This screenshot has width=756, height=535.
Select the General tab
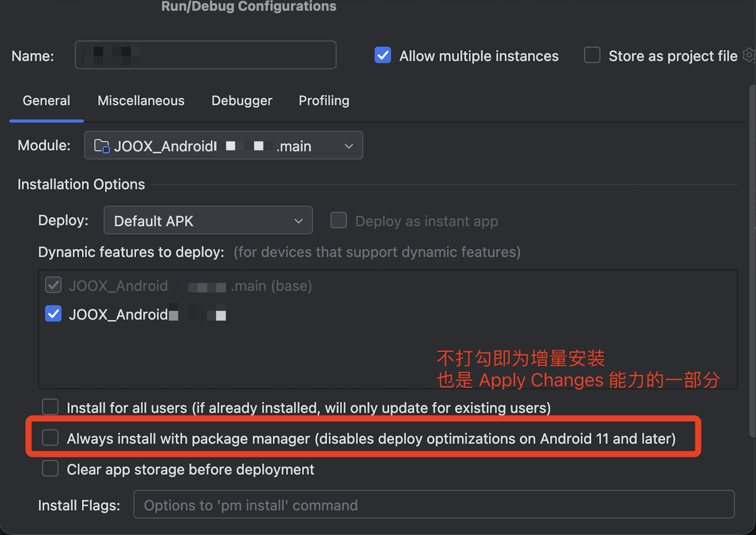tap(46, 101)
